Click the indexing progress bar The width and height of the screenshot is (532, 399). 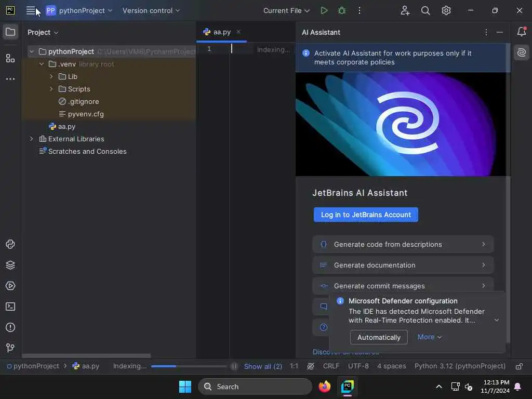pos(189,366)
